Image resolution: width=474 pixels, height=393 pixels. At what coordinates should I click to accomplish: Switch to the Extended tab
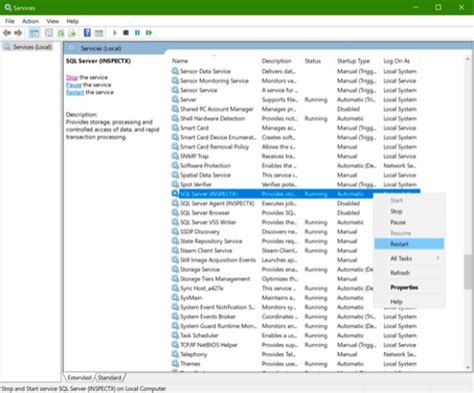point(79,378)
